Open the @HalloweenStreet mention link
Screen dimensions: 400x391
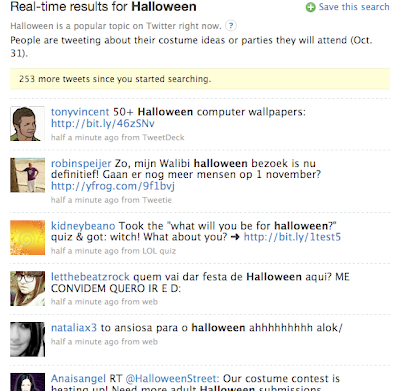[172, 379]
